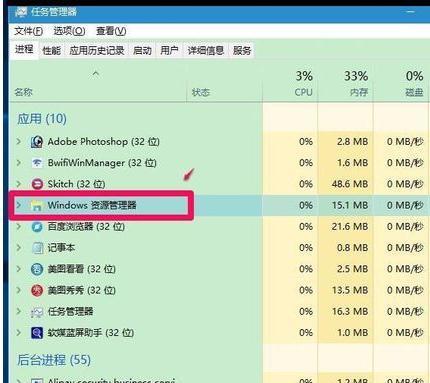Screen dimensions: 430x383
Task: Click the Windows 资源管理器 folder icon
Action: (x=37, y=205)
